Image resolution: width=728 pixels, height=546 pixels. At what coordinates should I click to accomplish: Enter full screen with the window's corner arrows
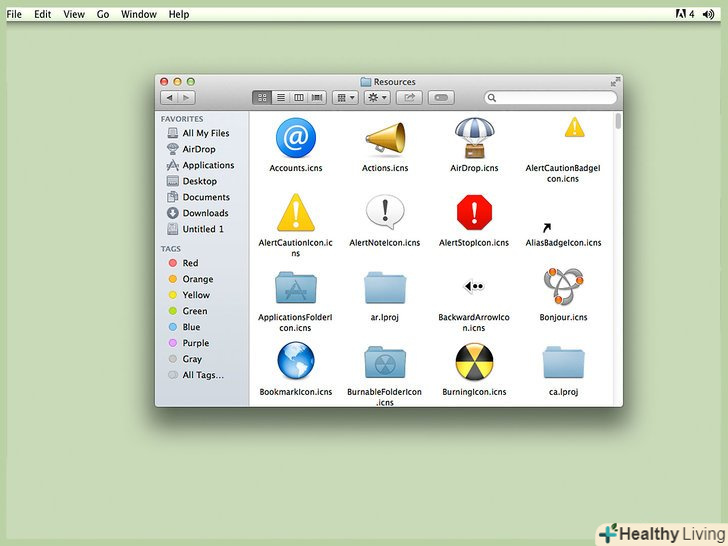[616, 82]
